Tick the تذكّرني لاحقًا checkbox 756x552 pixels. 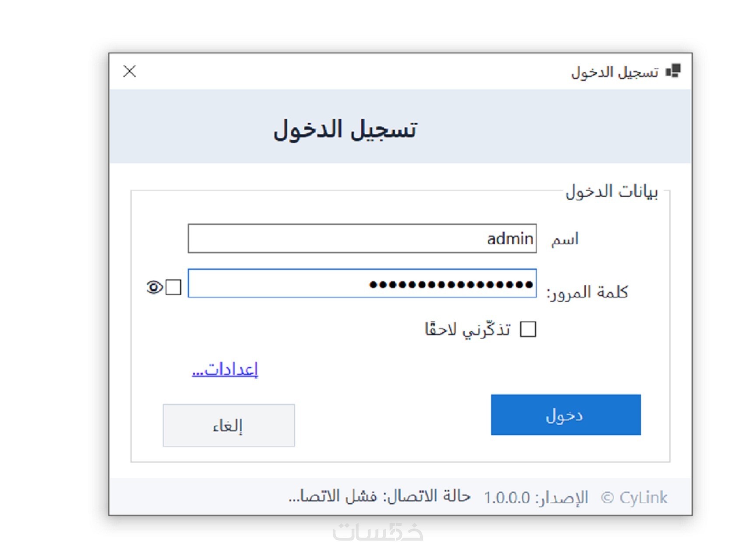pos(528,329)
